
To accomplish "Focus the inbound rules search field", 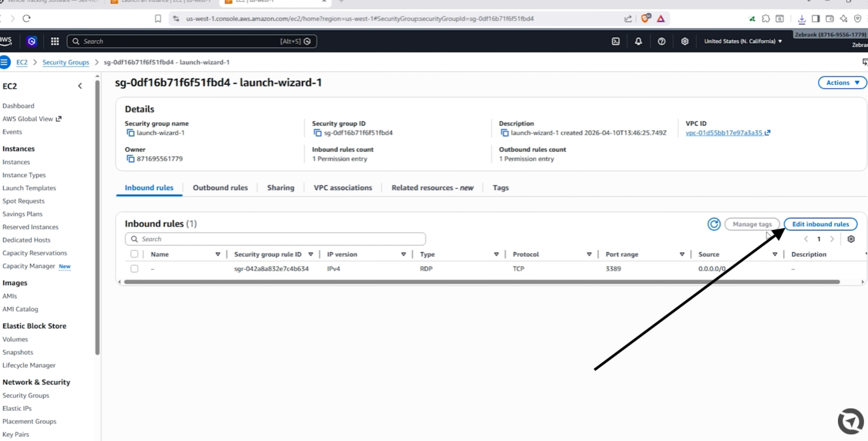I will point(275,239).
